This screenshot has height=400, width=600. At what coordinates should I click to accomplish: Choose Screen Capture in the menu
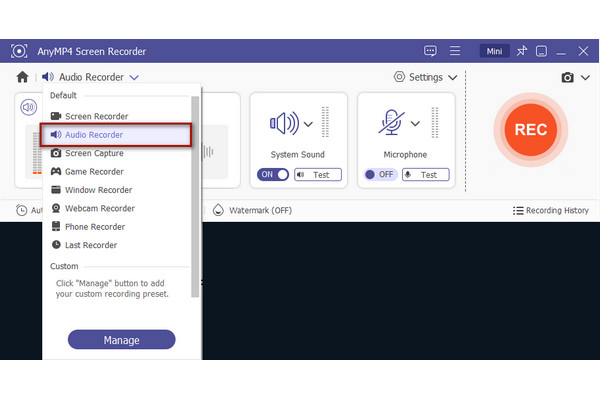point(117,153)
